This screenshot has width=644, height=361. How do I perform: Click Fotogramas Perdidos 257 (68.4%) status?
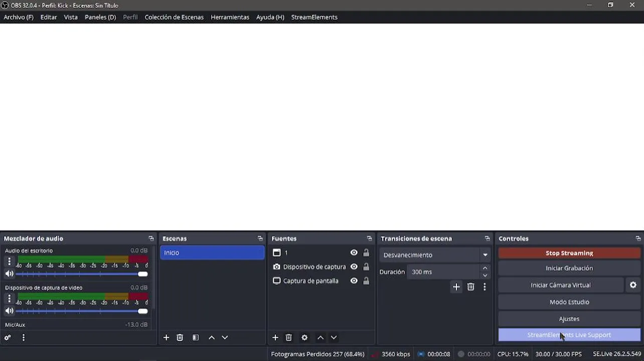pos(317,354)
